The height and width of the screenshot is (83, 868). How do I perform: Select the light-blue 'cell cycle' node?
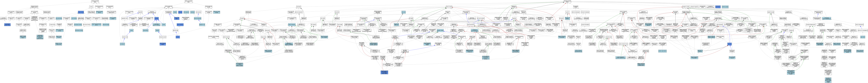404,12
